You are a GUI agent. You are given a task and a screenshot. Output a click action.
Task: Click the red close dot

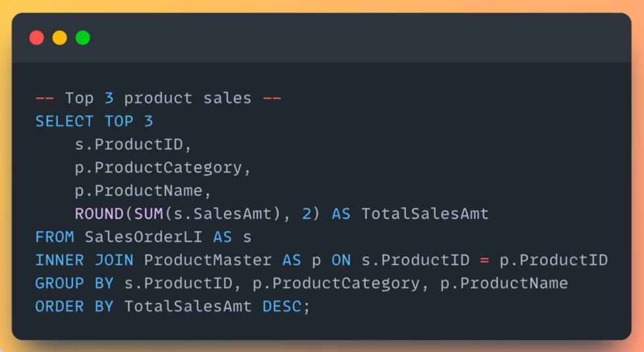(37, 38)
